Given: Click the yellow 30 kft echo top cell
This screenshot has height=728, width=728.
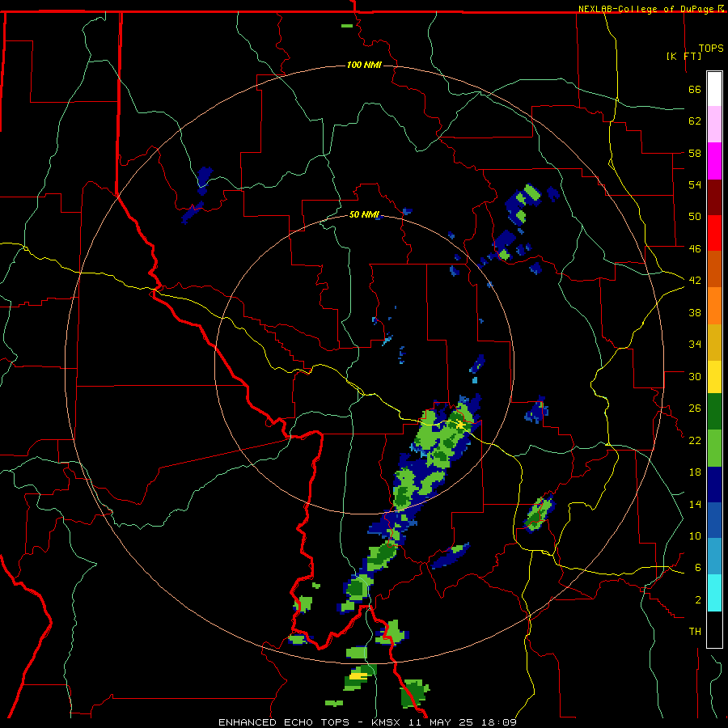Looking at the screenshot, I should pos(357,676).
